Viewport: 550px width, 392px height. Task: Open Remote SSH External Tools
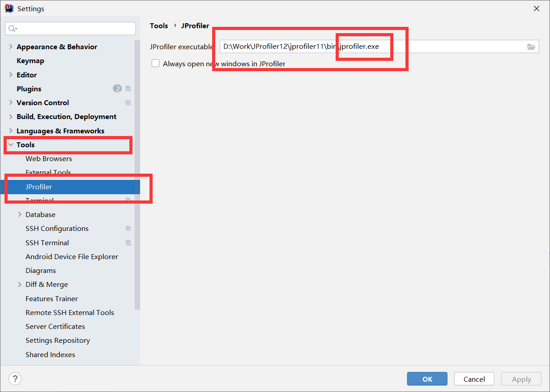[70, 312]
